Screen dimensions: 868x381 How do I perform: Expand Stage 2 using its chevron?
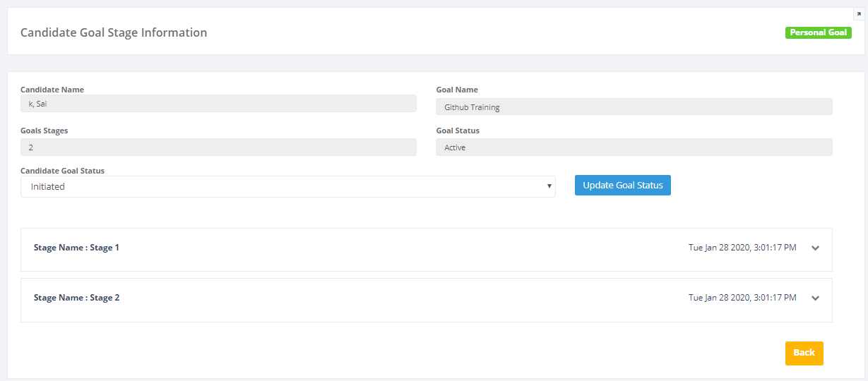815,298
